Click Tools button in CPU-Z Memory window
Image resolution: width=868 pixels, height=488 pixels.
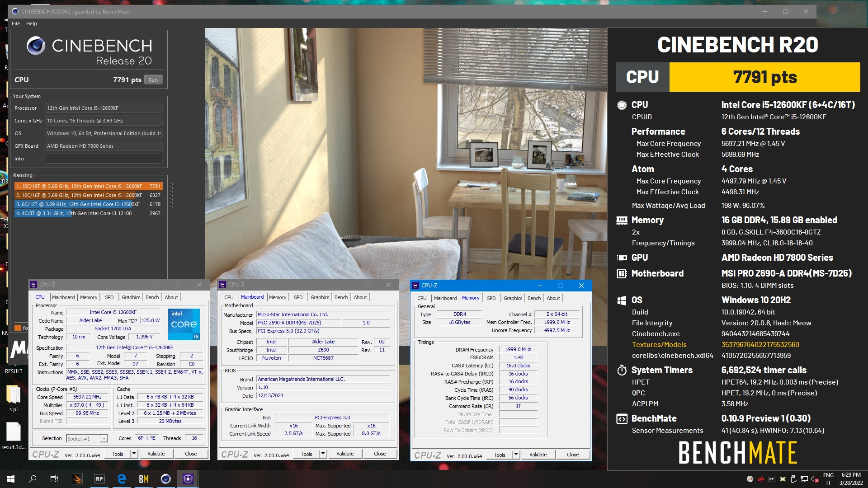(x=500, y=455)
